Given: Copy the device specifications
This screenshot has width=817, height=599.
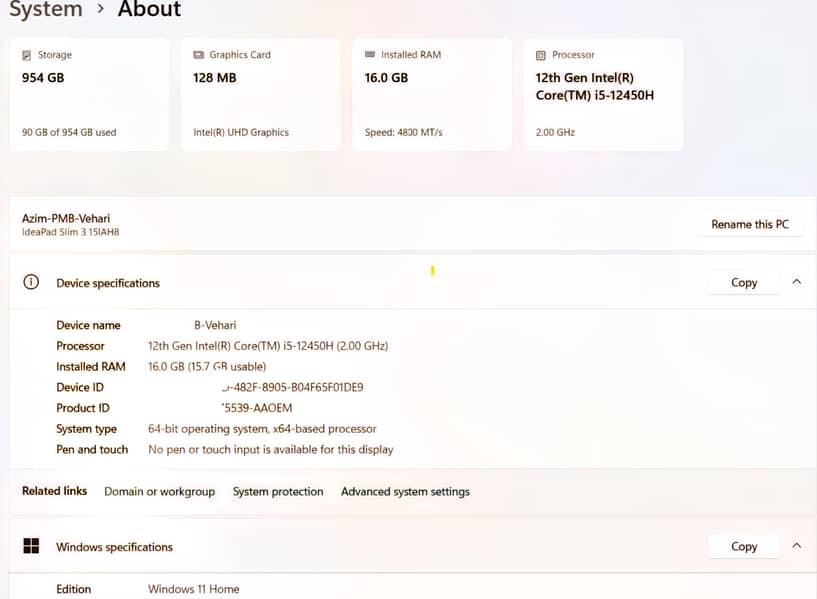Looking at the screenshot, I should 744,283.
